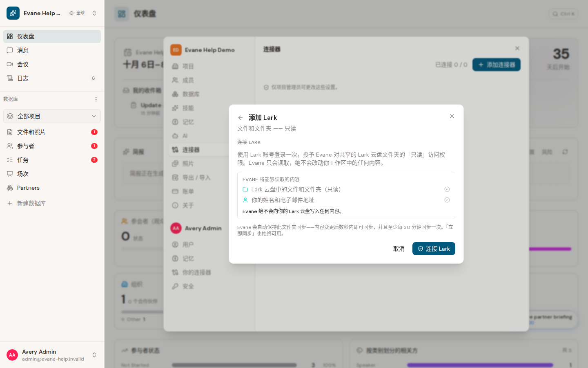Click the check circle beside 你的姓名和电子邮件地址
This screenshot has width=588, height=368.
point(447,200)
